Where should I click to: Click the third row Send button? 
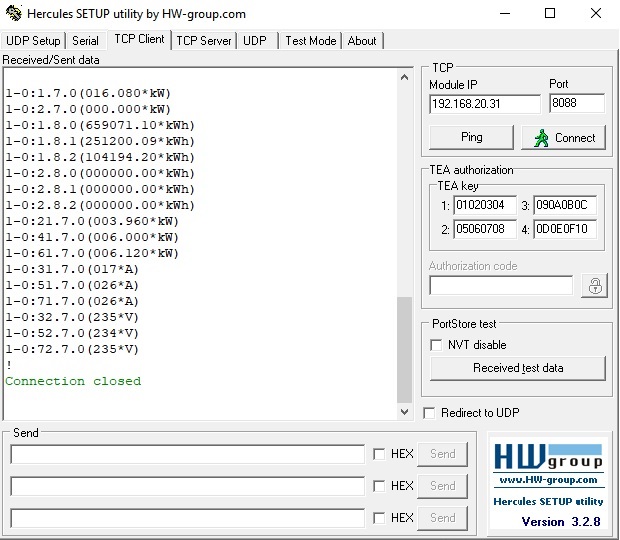tap(442, 518)
